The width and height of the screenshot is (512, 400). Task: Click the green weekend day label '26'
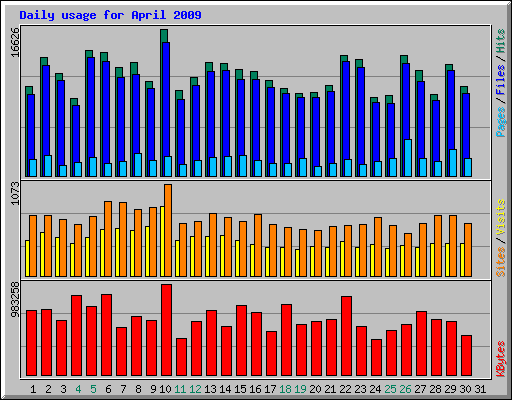pos(405,389)
